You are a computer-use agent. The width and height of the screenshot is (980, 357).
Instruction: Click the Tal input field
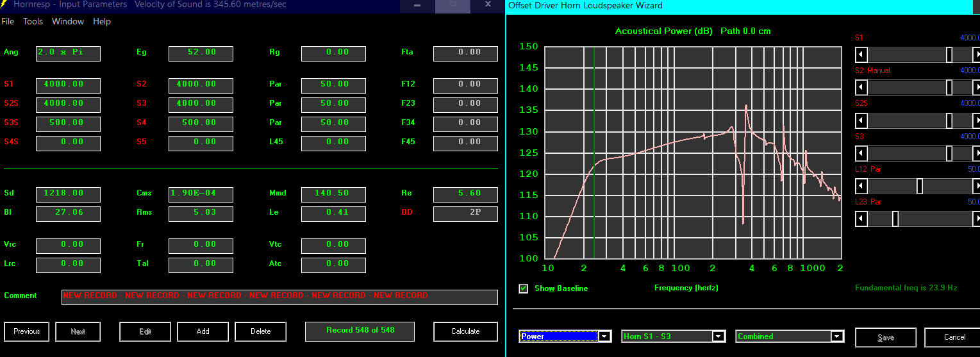click(x=201, y=265)
